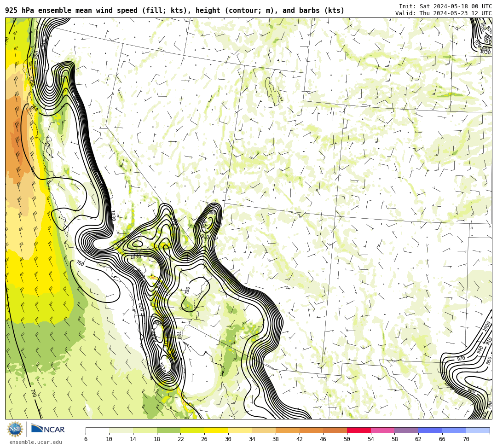
Task: Click the color bar tick label 42
Action: click(x=299, y=439)
